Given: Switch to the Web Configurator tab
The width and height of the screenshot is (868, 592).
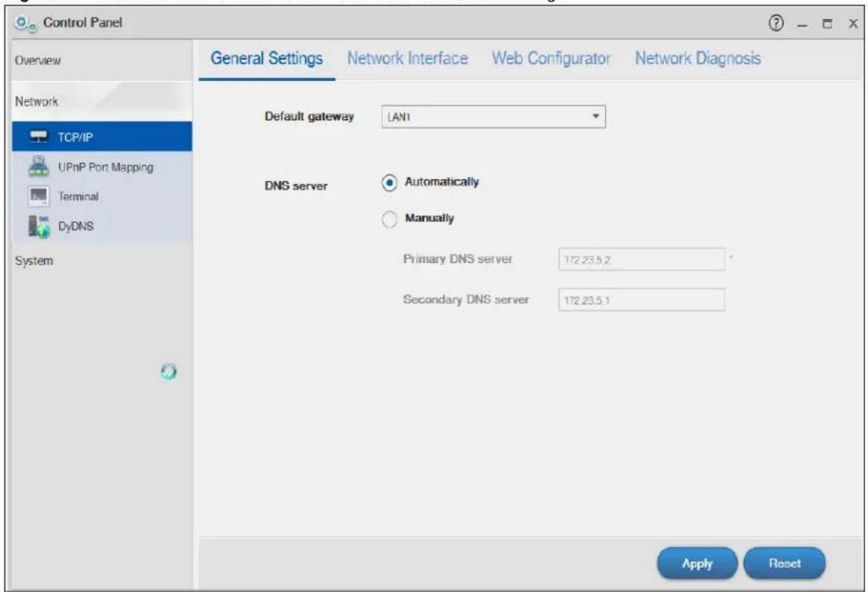Looking at the screenshot, I should [551, 58].
